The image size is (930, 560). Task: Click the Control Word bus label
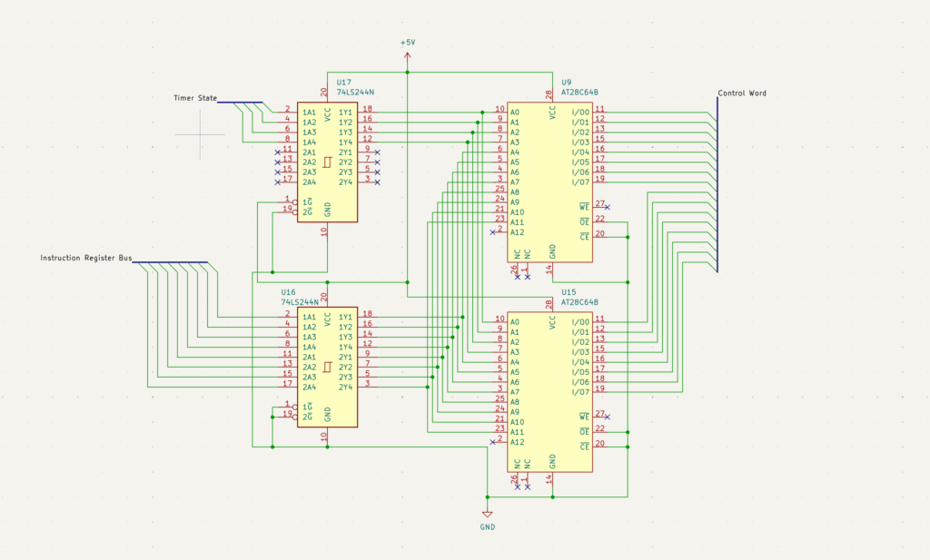pos(742,93)
